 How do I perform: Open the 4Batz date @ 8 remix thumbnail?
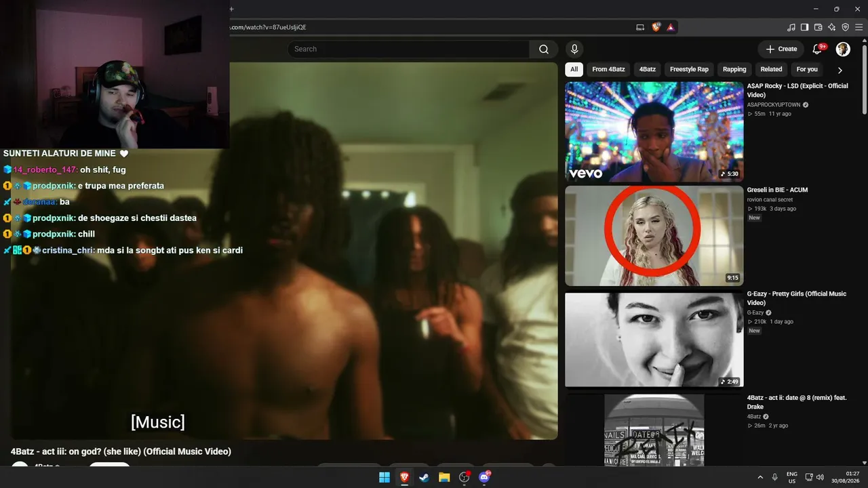click(654, 430)
